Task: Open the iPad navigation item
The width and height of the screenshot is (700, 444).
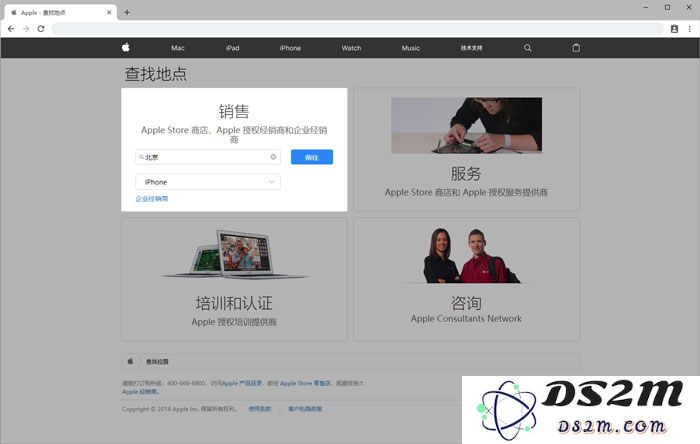Action: click(x=233, y=48)
